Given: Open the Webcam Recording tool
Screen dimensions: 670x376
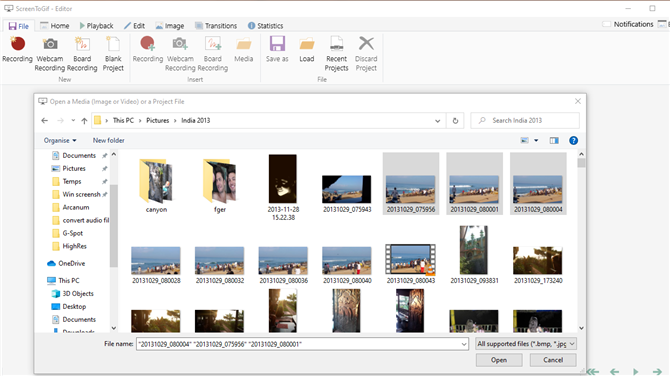Looking at the screenshot, I should point(50,54).
